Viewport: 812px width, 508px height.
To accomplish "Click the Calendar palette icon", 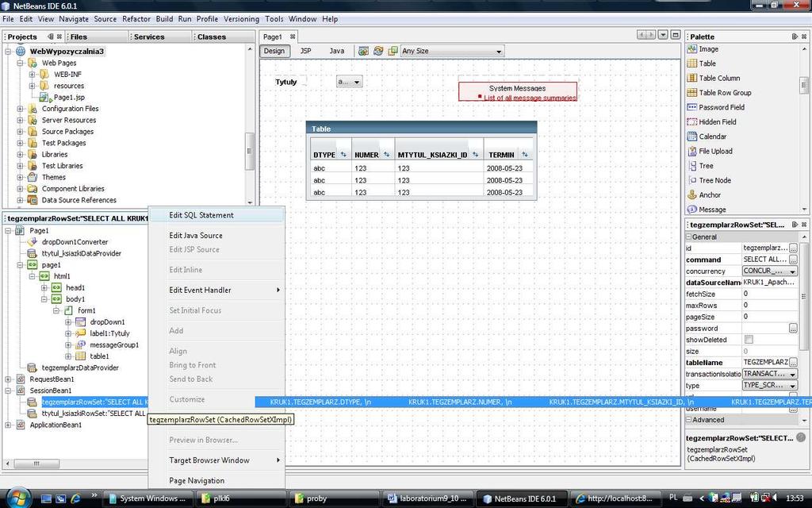I will (x=691, y=137).
